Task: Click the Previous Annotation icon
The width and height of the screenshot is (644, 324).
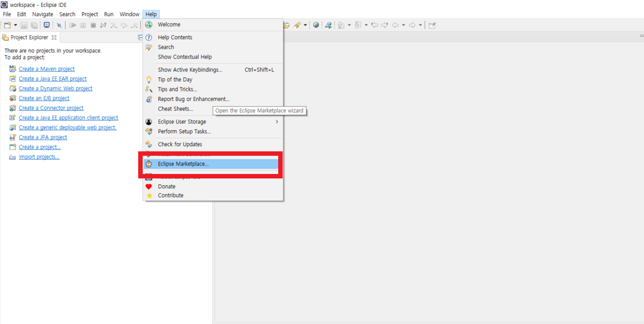Action: (x=358, y=25)
